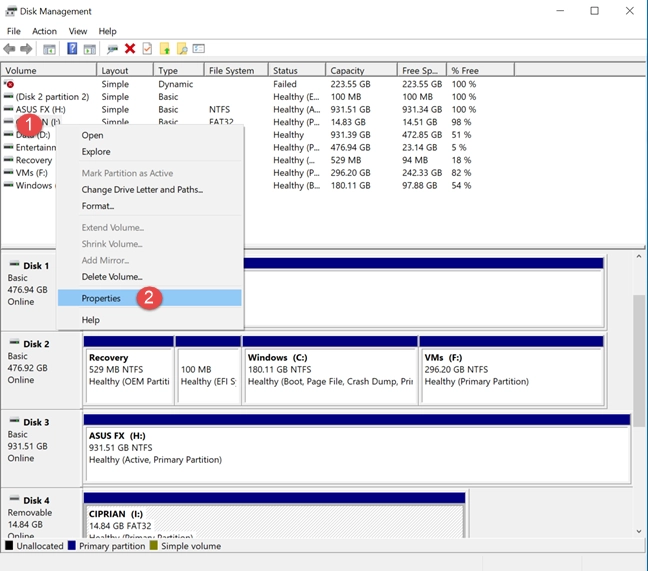Click the 5 % free cell
648x571 pixels.
(459, 148)
